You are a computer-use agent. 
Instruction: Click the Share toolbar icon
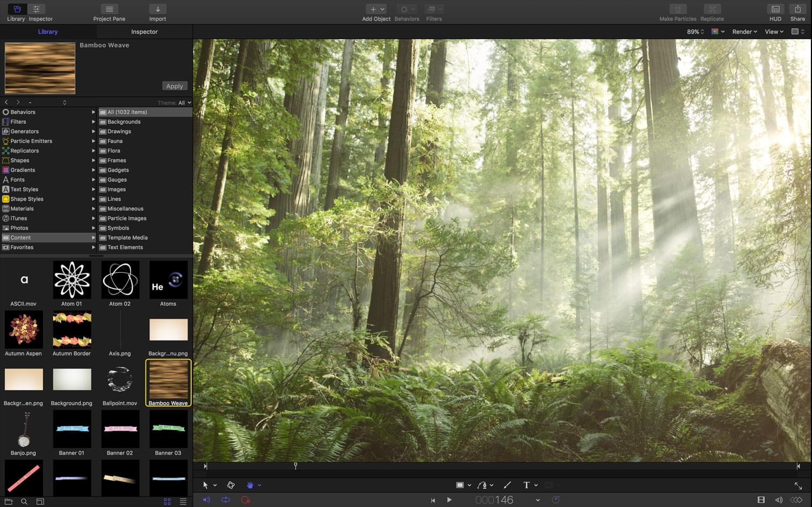click(x=798, y=9)
